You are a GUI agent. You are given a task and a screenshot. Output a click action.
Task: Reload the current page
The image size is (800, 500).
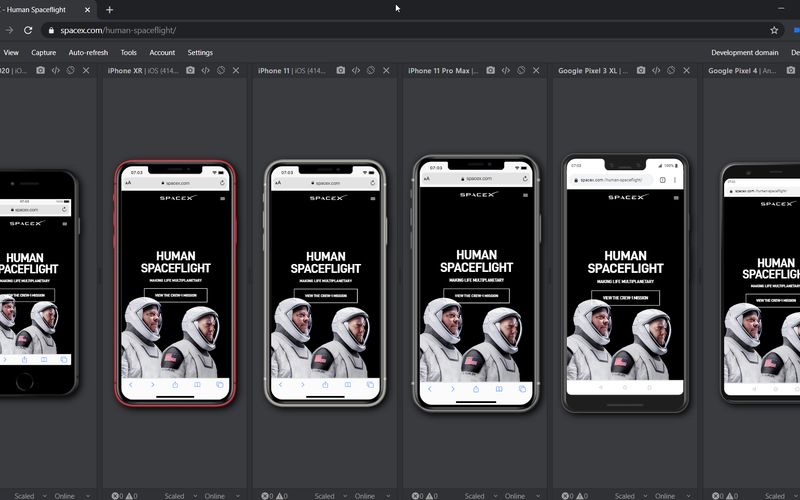[x=28, y=30]
